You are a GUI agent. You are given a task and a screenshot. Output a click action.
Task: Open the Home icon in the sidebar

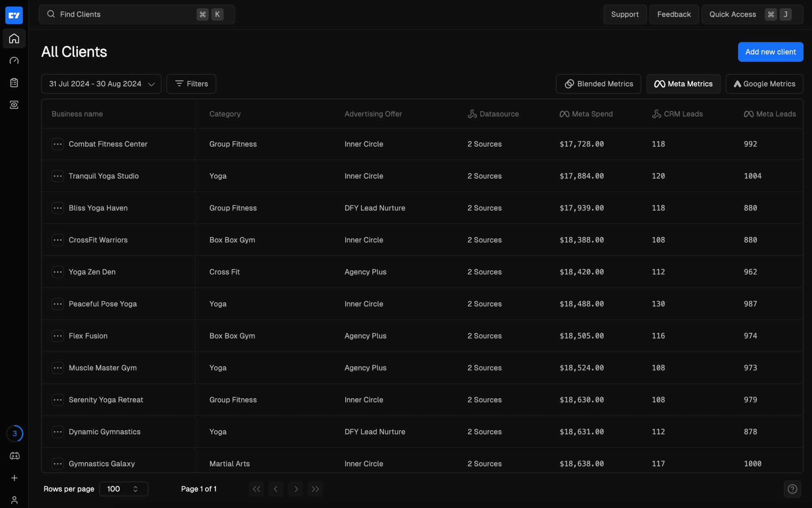coord(14,39)
